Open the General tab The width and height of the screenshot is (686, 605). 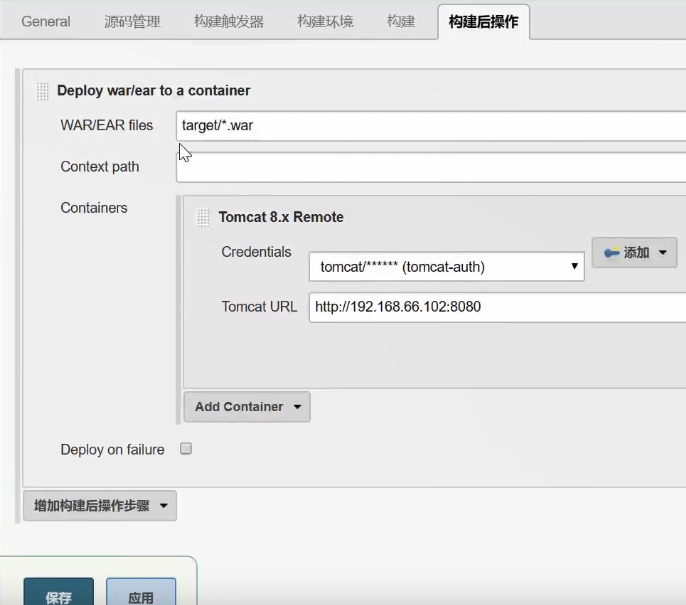46,21
